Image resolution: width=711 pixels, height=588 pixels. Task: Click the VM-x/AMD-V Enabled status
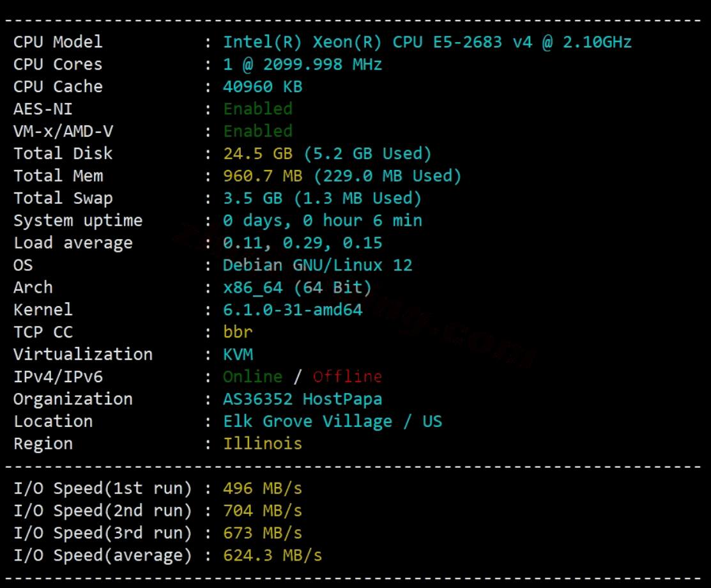[x=257, y=132]
